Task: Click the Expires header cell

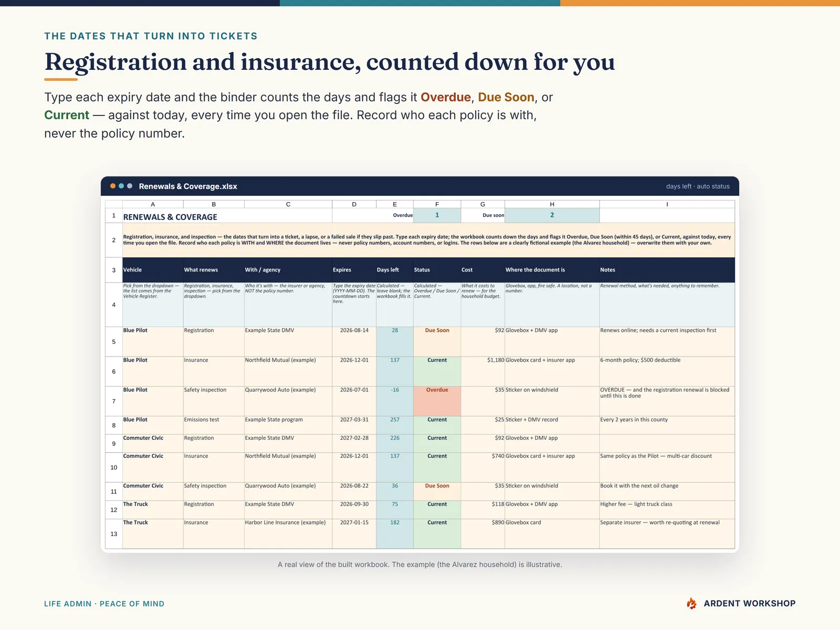Action: tap(354, 270)
